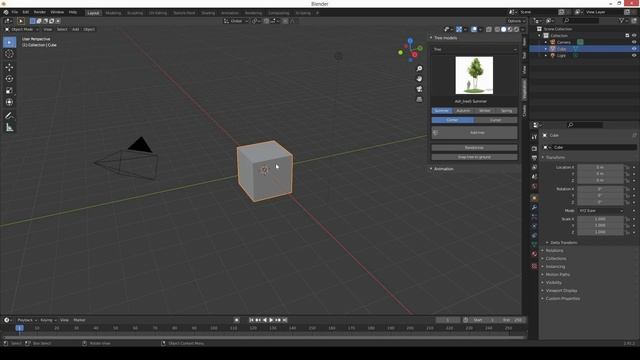The image size is (640, 360).
Task: Open the Edit menu
Action: pyautogui.click(x=26, y=12)
